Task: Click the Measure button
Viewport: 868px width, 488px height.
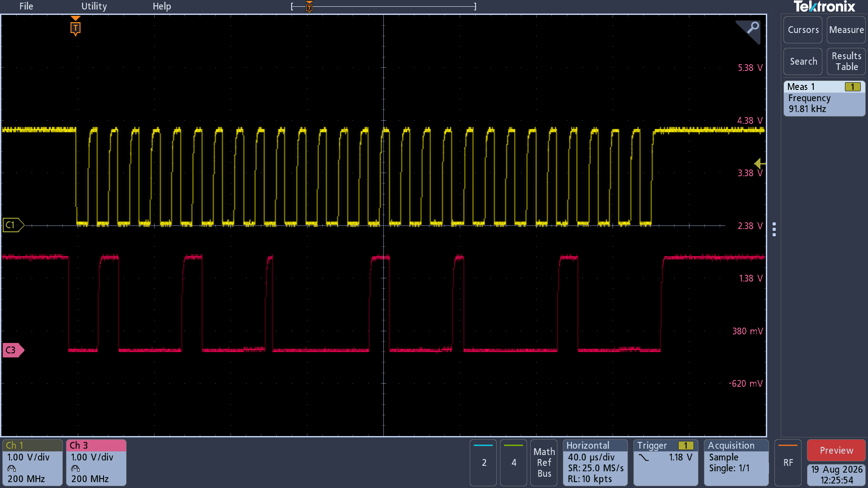Action: pyautogui.click(x=846, y=30)
